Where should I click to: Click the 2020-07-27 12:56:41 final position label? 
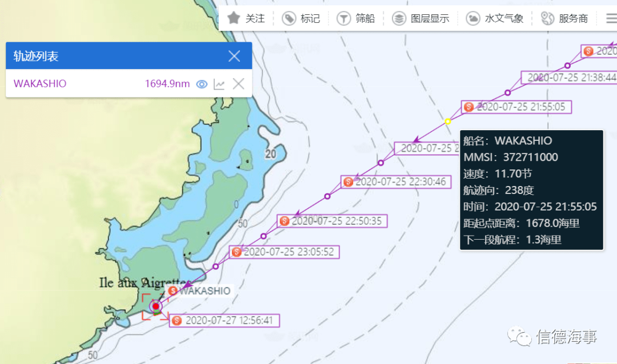[x=225, y=321]
